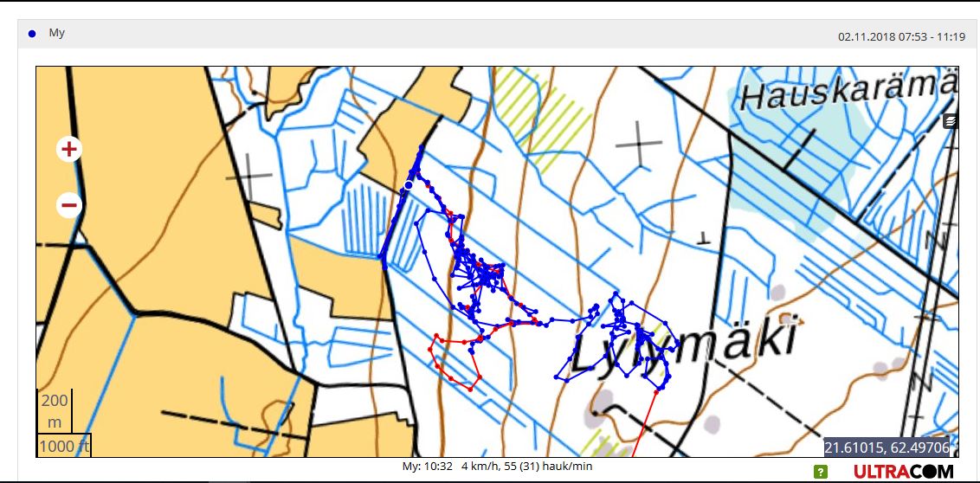The height and width of the screenshot is (483, 980).
Task: Click the blue dot next to My
Action: pyautogui.click(x=32, y=34)
